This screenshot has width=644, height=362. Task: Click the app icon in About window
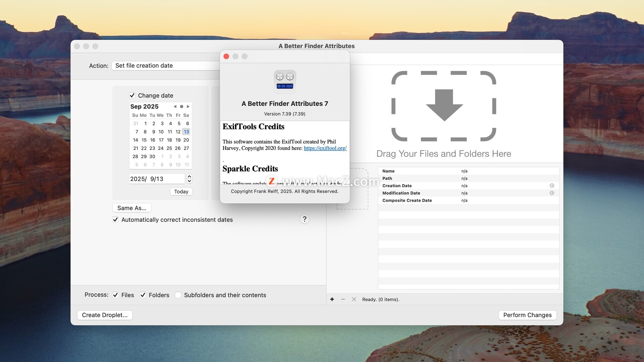(285, 81)
